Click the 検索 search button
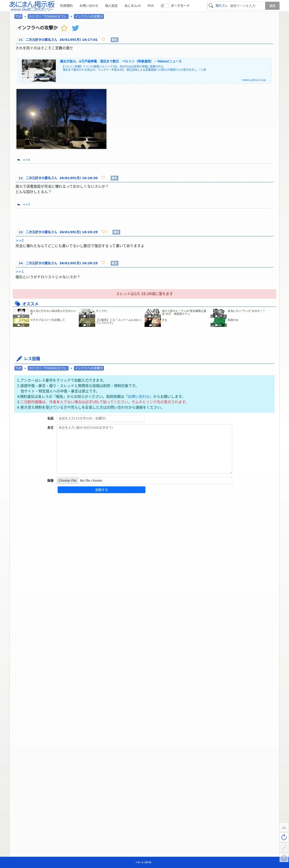 pos(272,6)
